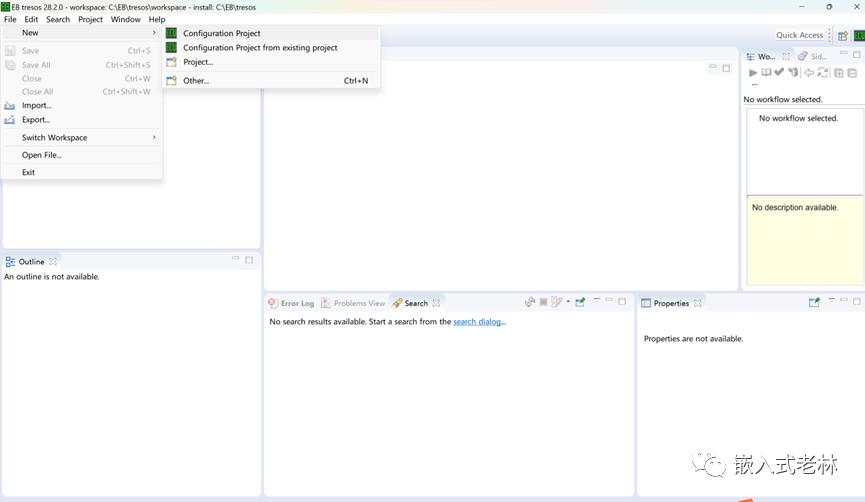Switch to the Sidebar tab
This screenshot has width=865, height=502.
click(x=813, y=56)
